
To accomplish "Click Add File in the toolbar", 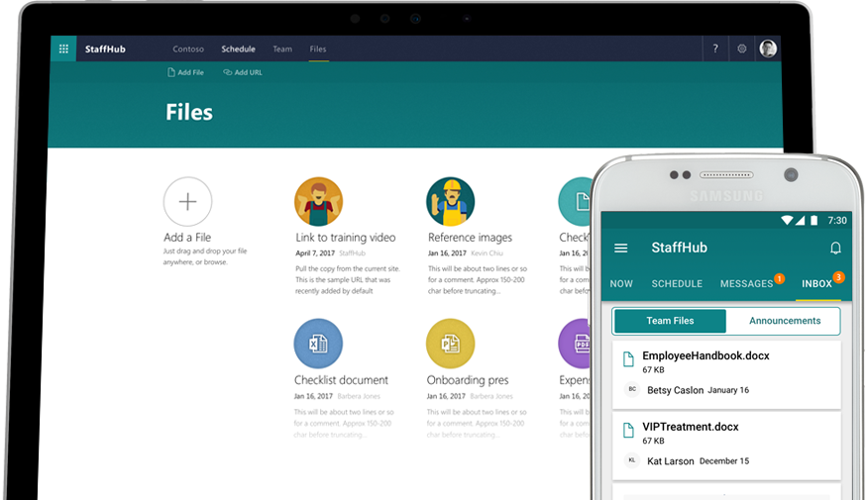I will (x=185, y=72).
